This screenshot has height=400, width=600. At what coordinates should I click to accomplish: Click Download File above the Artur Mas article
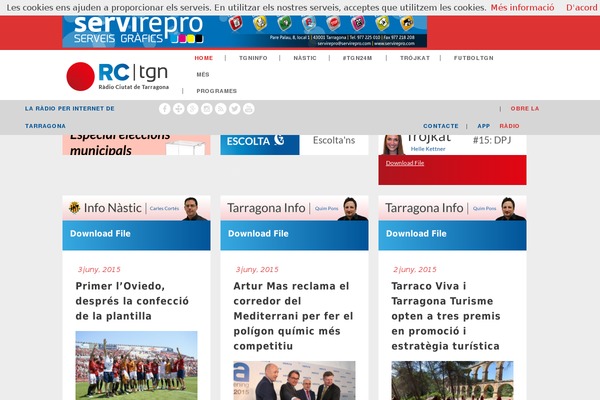(x=258, y=233)
